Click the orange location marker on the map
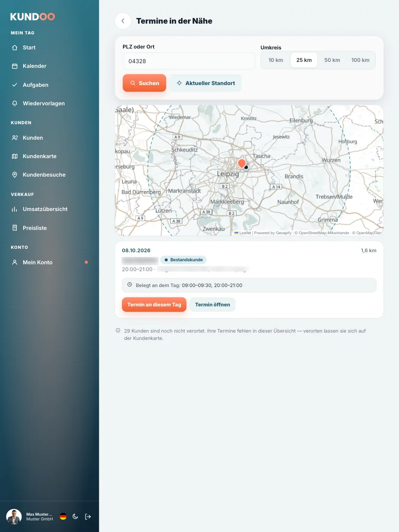 [242, 163]
